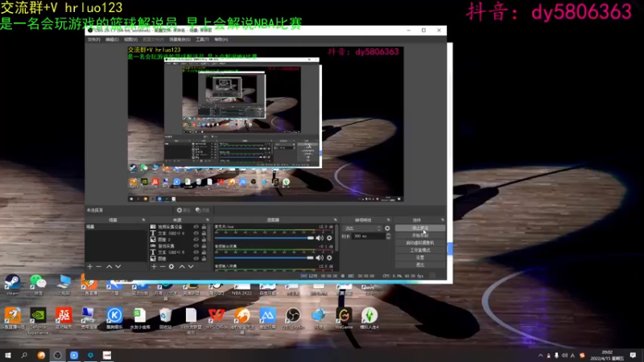The image size is (644, 362).
Task: Open the 工具(T) menu in OBS
Action: (202, 39)
